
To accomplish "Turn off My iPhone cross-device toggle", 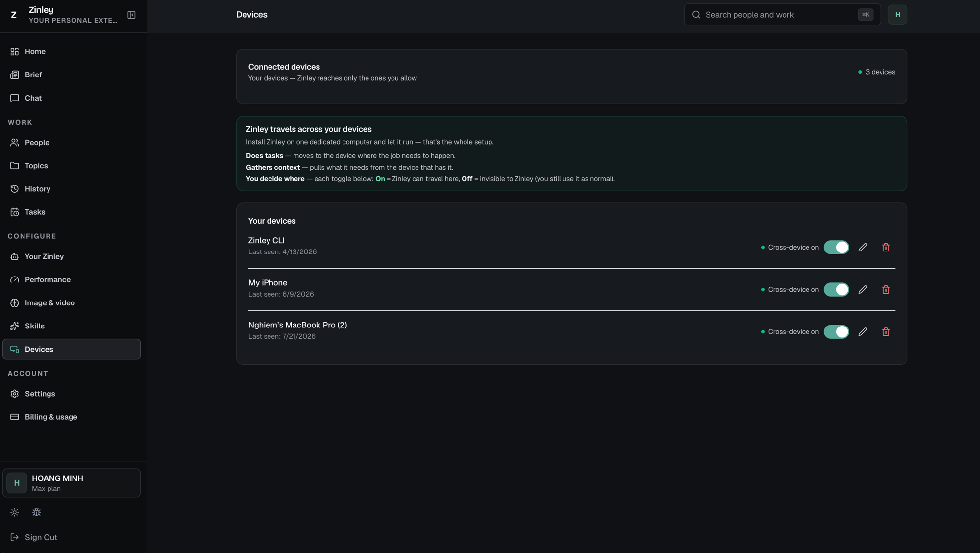I will pyautogui.click(x=836, y=290).
